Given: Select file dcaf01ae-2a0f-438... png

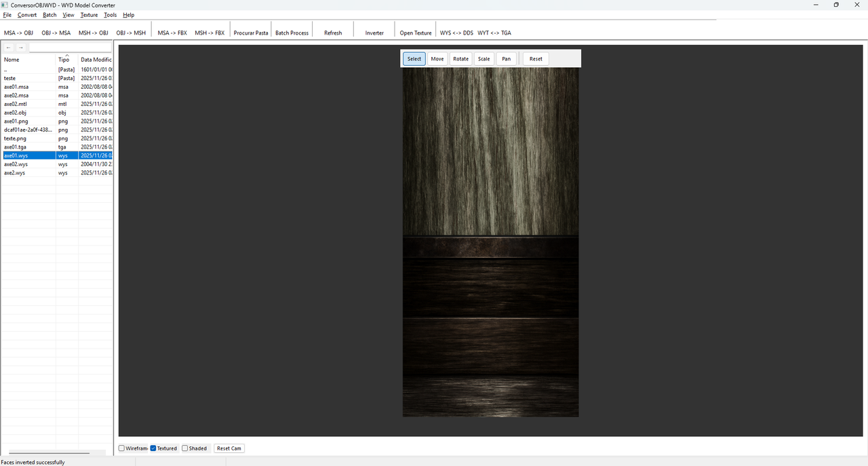Looking at the screenshot, I should click(57, 130).
